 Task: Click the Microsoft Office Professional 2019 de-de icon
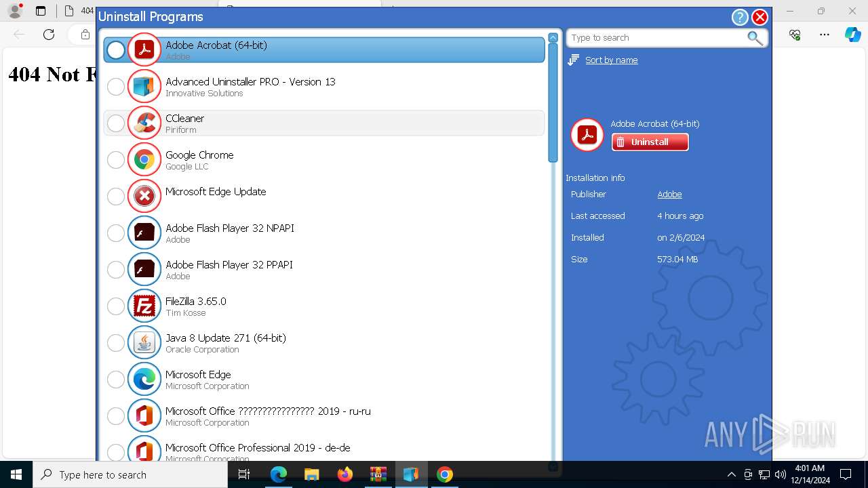coord(144,450)
